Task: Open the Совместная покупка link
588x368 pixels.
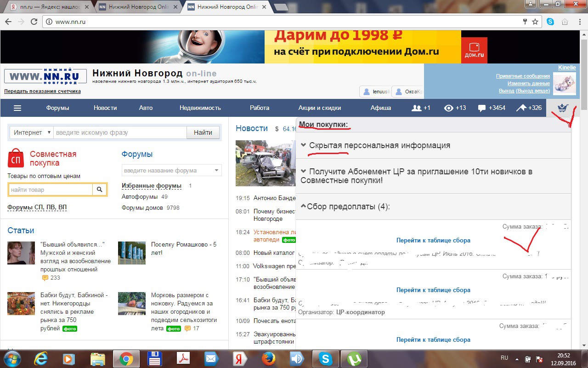Action: pyautogui.click(x=53, y=158)
